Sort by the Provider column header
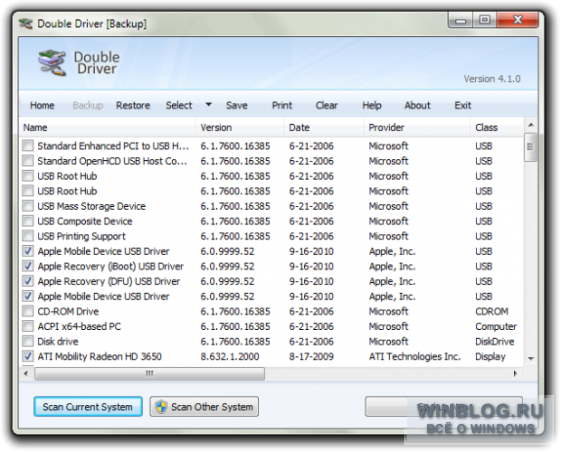This screenshot has width=561, height=452. (x=417, y=127)
